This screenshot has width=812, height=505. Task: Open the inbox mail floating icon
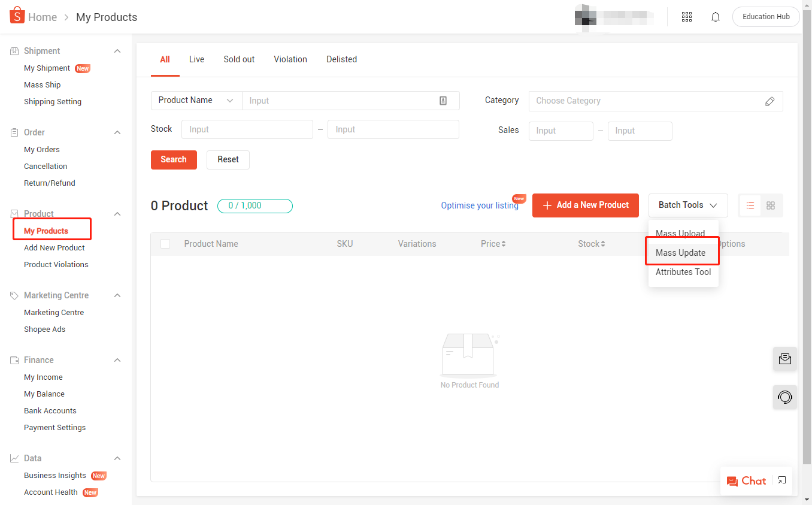[785, 359]
